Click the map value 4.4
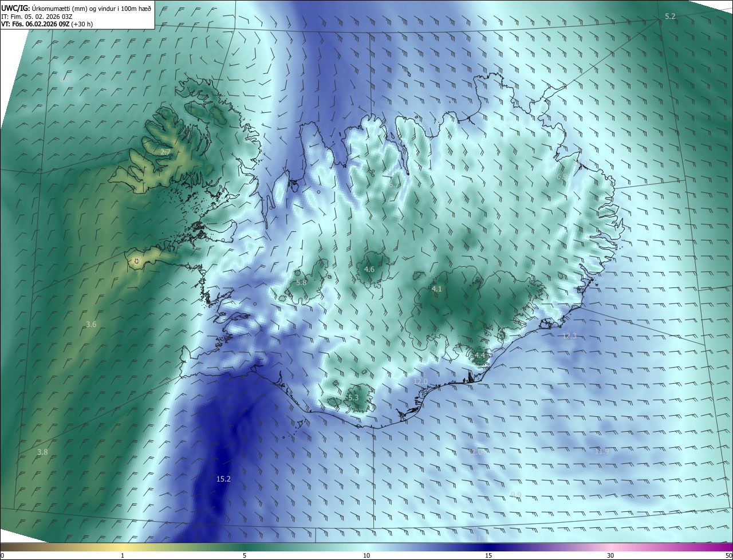 480,356
